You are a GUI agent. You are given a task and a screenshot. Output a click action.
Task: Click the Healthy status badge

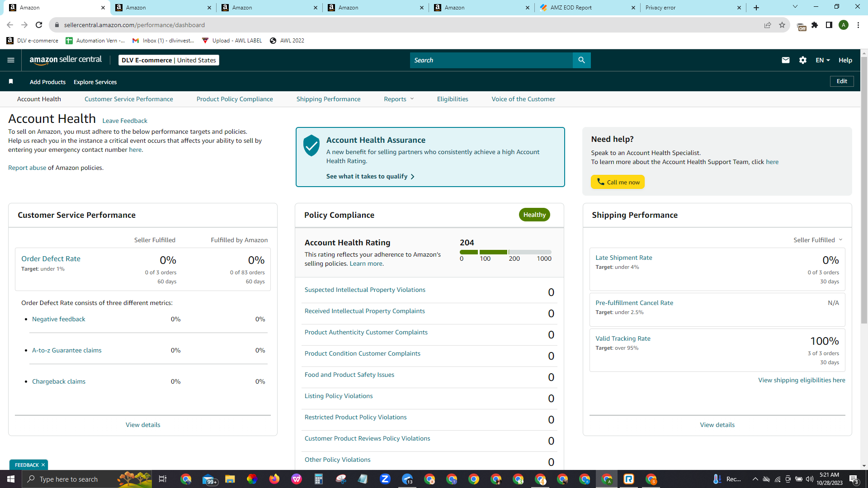click(534, 215)
